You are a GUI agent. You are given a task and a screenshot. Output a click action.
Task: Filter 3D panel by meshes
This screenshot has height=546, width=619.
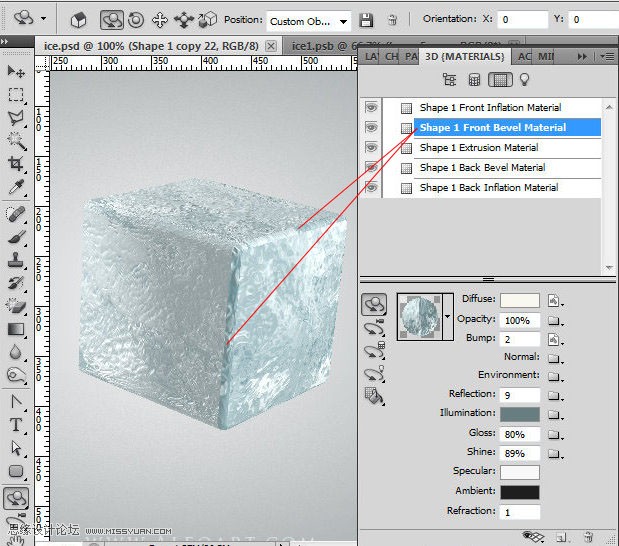(474, 80)
